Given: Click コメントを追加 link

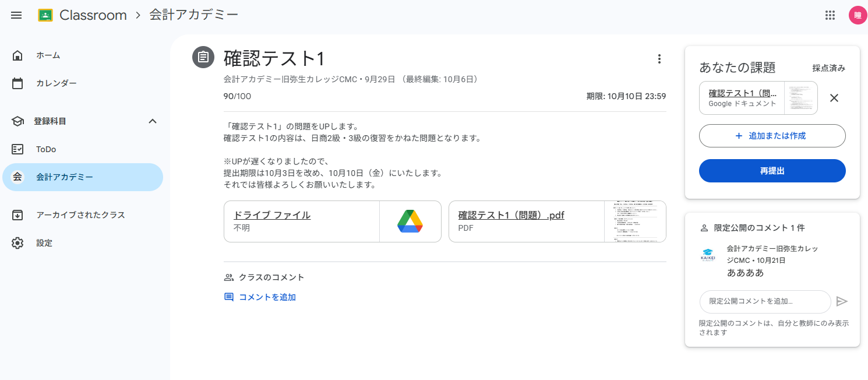Looking at the screenshot, I should 267,297.
